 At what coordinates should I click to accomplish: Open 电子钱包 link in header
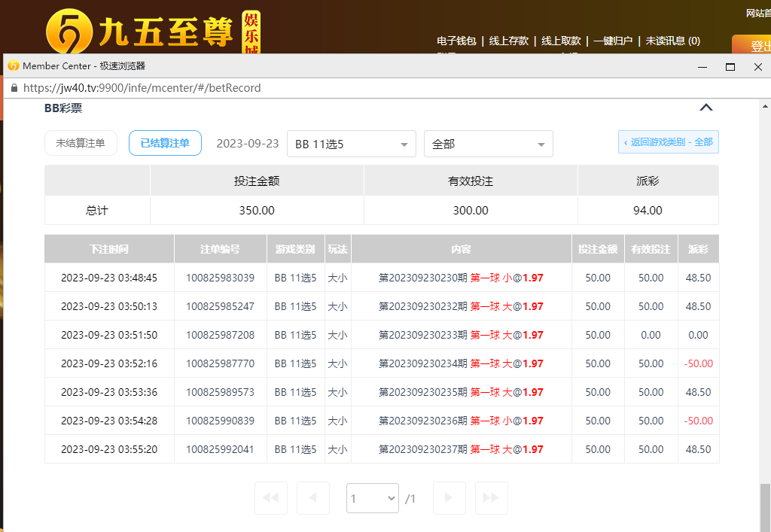tap(456, 41)
